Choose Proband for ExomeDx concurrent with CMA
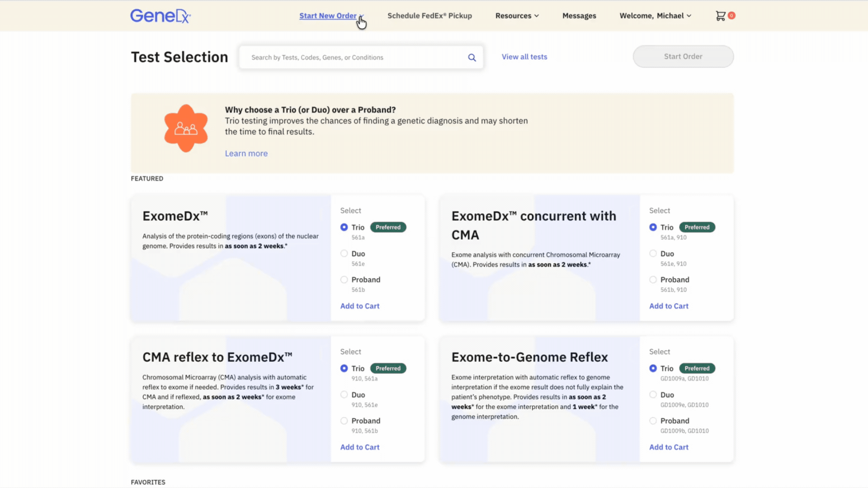The height and width of the screenshot is (488, 868). point(653,280)
